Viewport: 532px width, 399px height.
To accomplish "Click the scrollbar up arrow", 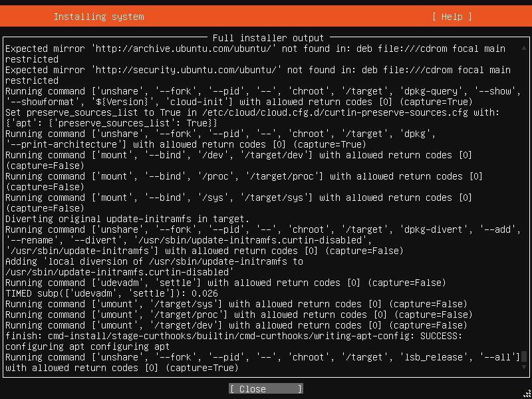I will (x=524, y=49).
